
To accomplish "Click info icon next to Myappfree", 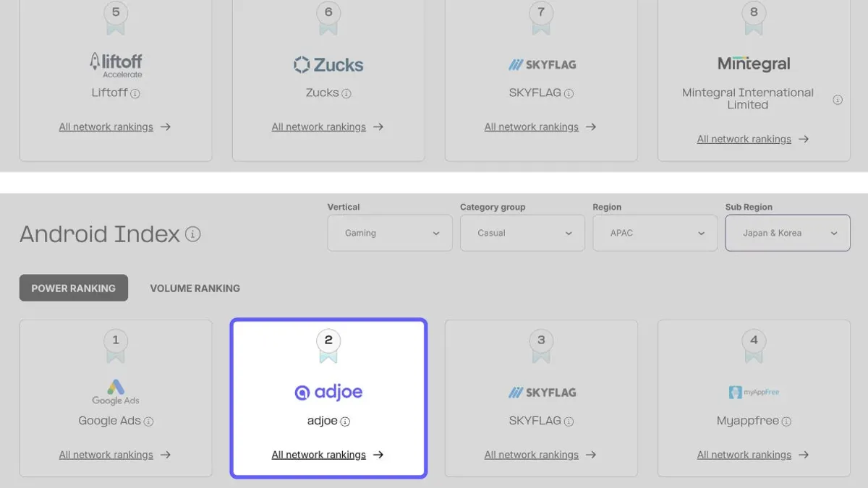I will 786,421.
